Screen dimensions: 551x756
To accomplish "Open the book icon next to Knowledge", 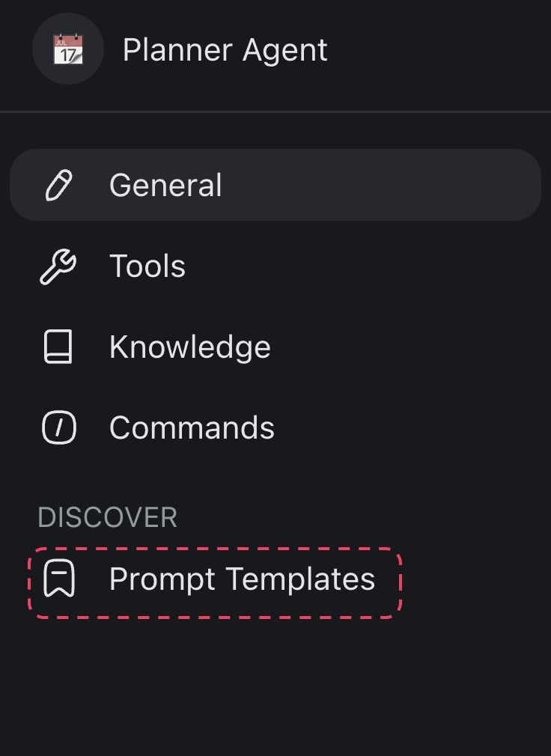I will pos(58,347).
